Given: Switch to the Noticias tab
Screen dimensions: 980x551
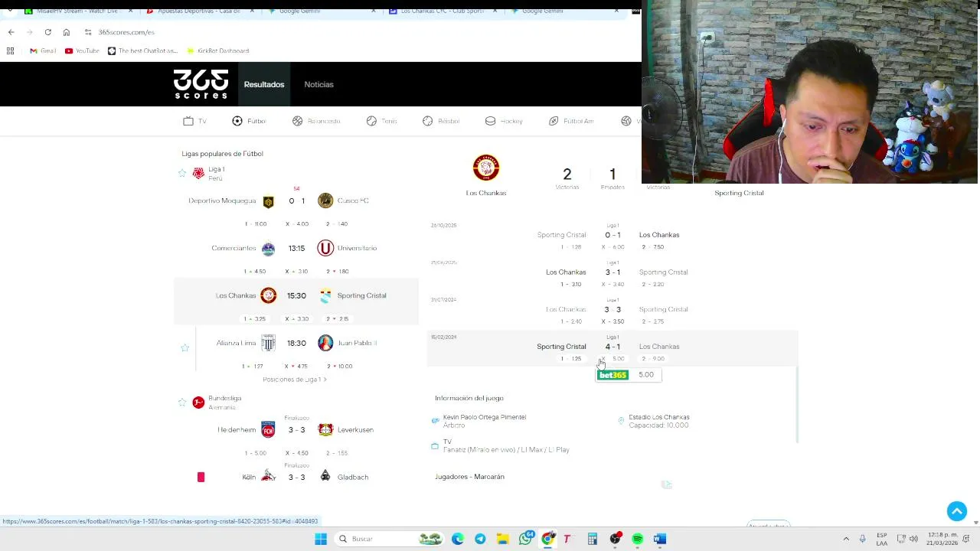Looking at the screenshot, I should click(318, 84).
